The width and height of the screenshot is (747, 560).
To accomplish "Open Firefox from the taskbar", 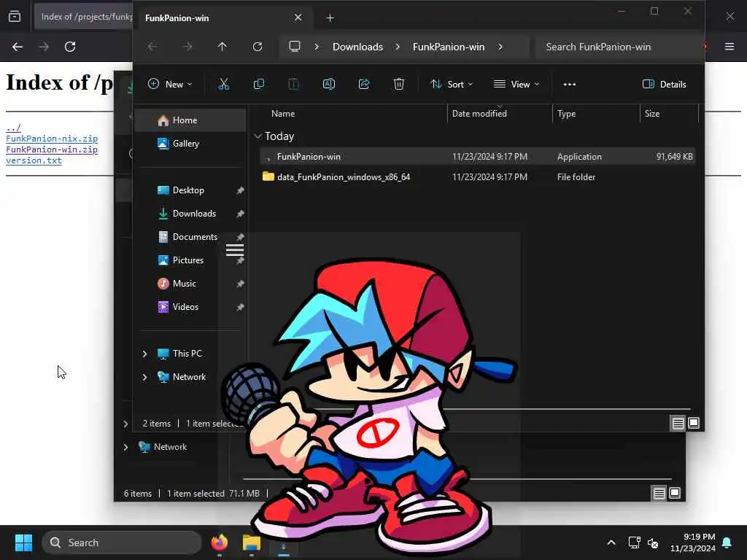I will [219, 542].
